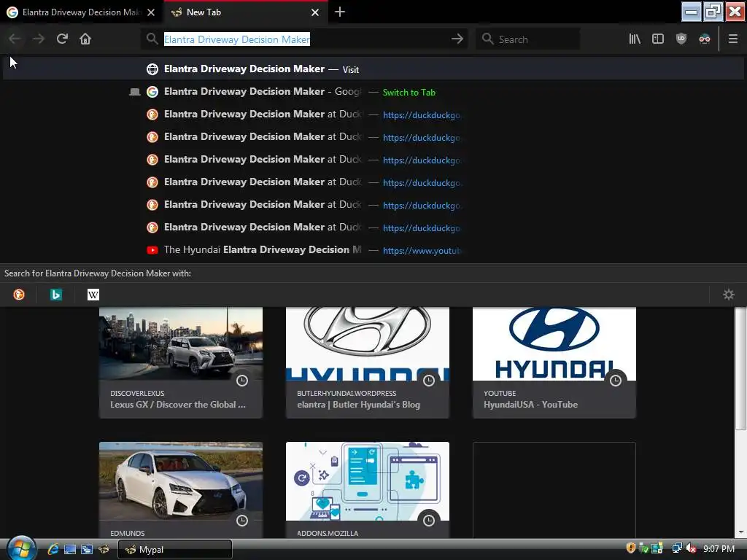
Task: Choose the Visit suggestion for Elantra Driveway Decision Maker
Action: pyautogui.click(x=373, y=69)
